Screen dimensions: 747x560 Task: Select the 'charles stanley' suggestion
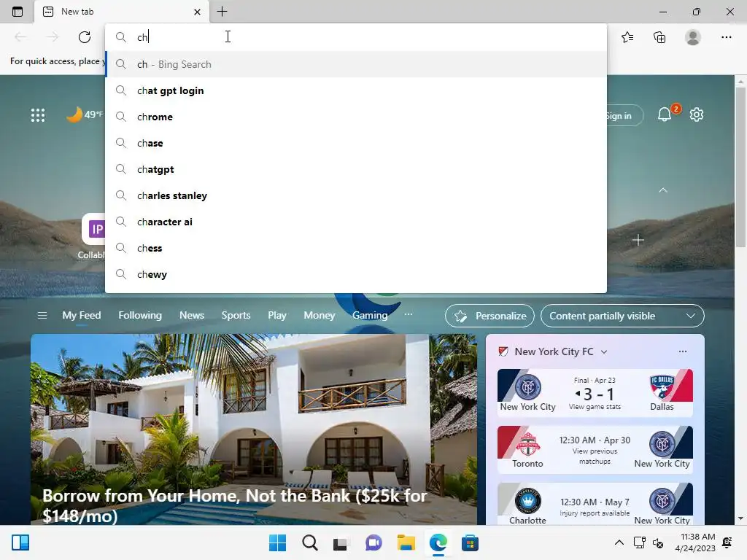[355, 195]
